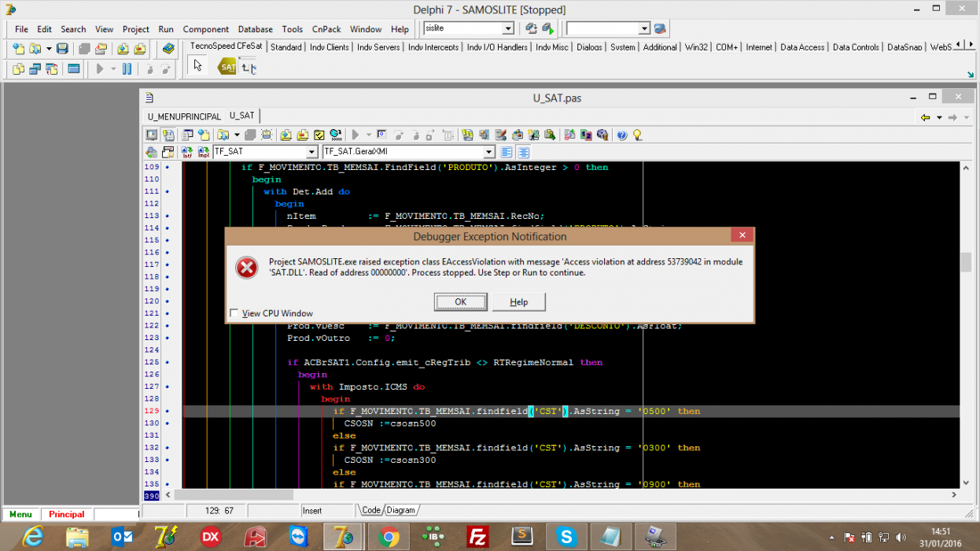980x551 pixels.
Task: Click the light bulb icon in editor toolbar
Action: 637,135
